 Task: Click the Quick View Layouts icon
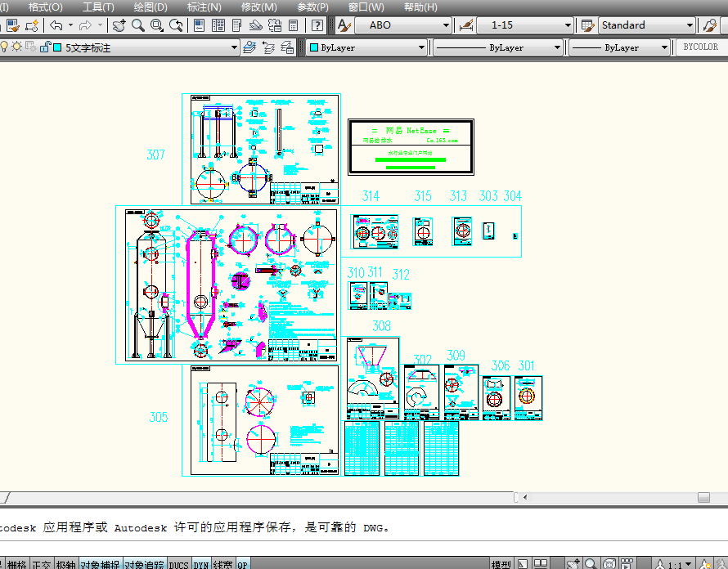(523, 564)
